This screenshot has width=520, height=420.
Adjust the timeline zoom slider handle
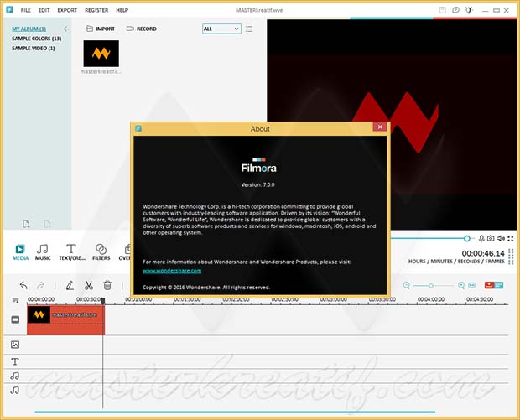pyautogui.click(x=431, y=285)
